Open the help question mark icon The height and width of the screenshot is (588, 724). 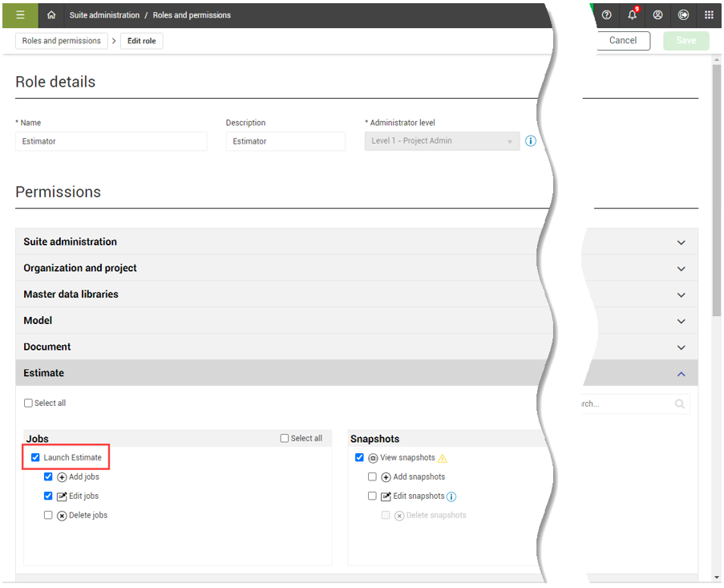(x=606, y=15)
